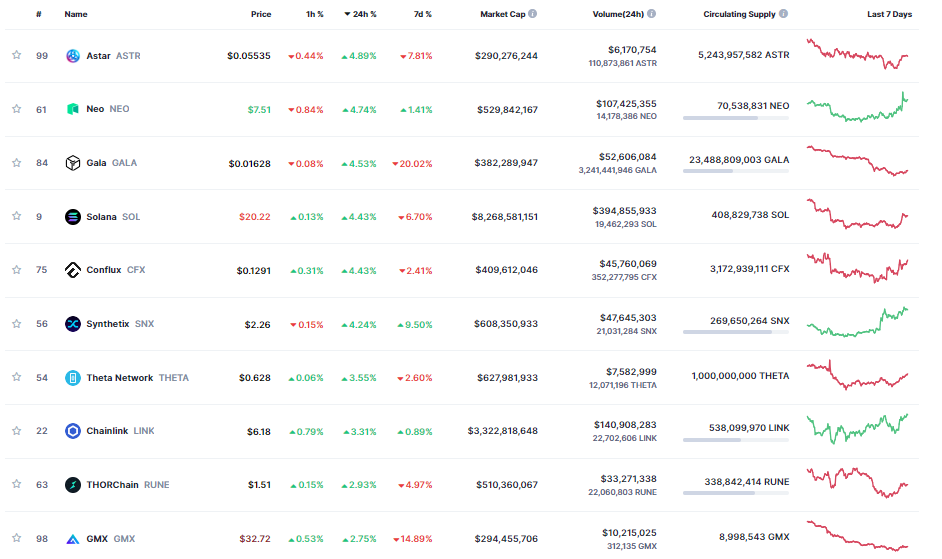Click THORChain volume $33,271,338

[628, 479]
